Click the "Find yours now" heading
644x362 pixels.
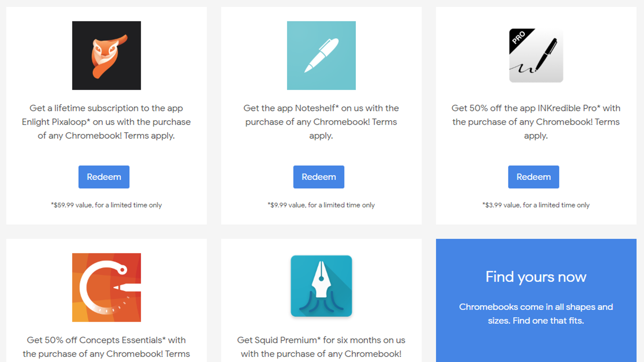pos(536,277)
